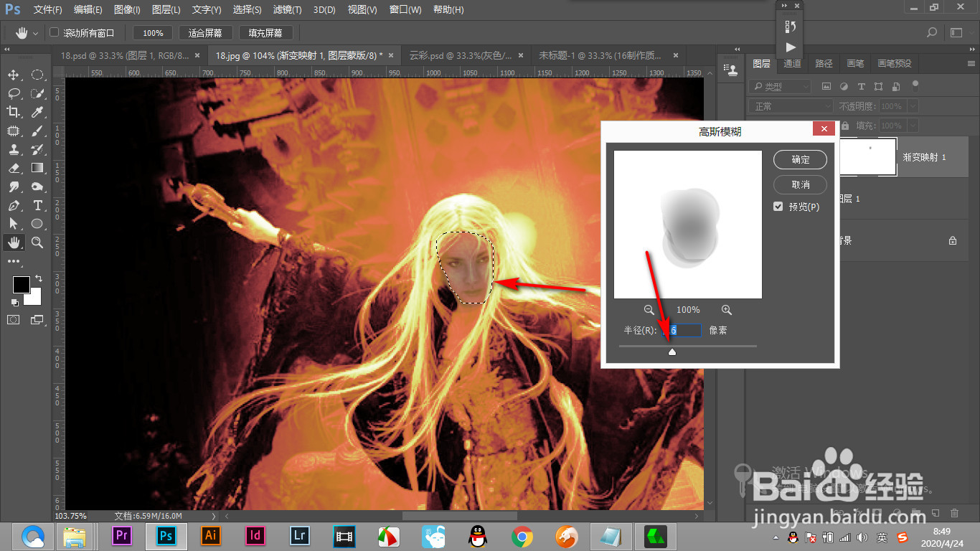The image size is (980, 551).
Task: Click the 取消 button in Gaussian Blur
Action: point(800,185)
